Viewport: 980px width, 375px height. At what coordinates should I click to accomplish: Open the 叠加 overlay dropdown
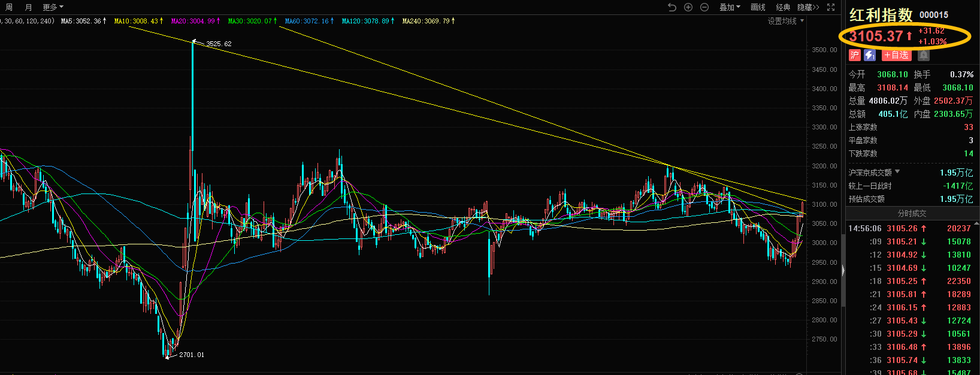[x=730, y=7]
